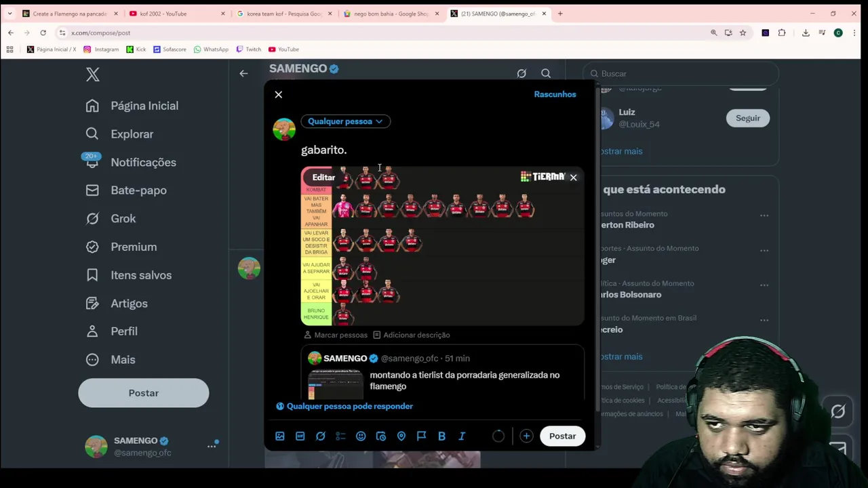The width and height of the screenshot is (868, 488).
Task: Open Premium in sidebar
Action: [x=121, y=247]
